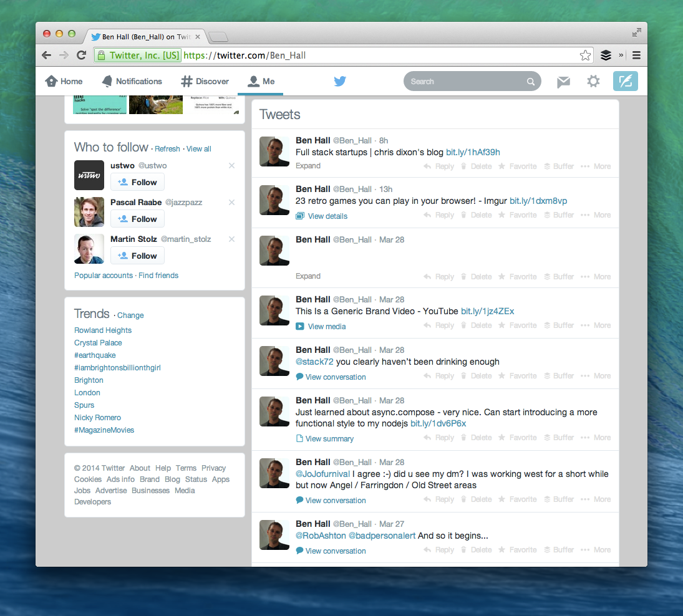Screen dimensions: 683x616
Task: Buffer the Full stack startups tweet
Action: 559,166
